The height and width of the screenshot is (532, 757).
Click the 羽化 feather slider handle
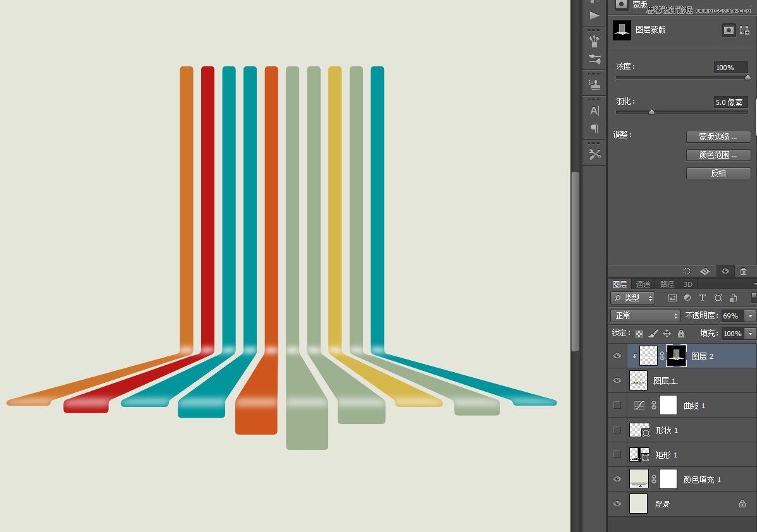point(652,112)
